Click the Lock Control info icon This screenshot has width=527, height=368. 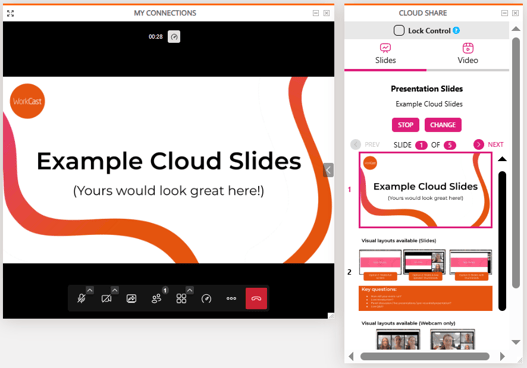[456, 31]
